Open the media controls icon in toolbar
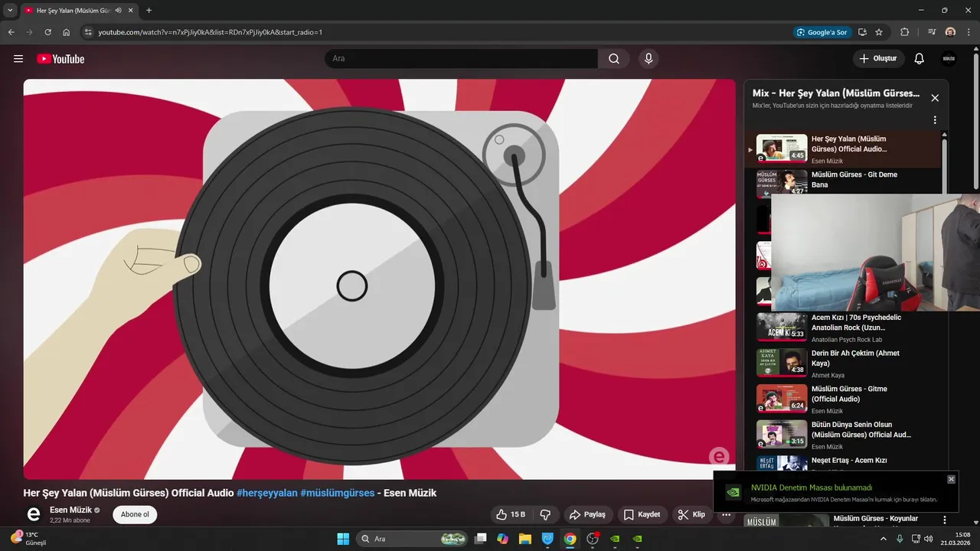980x551 pixels. pyautogui.click(x=932, y=32)
